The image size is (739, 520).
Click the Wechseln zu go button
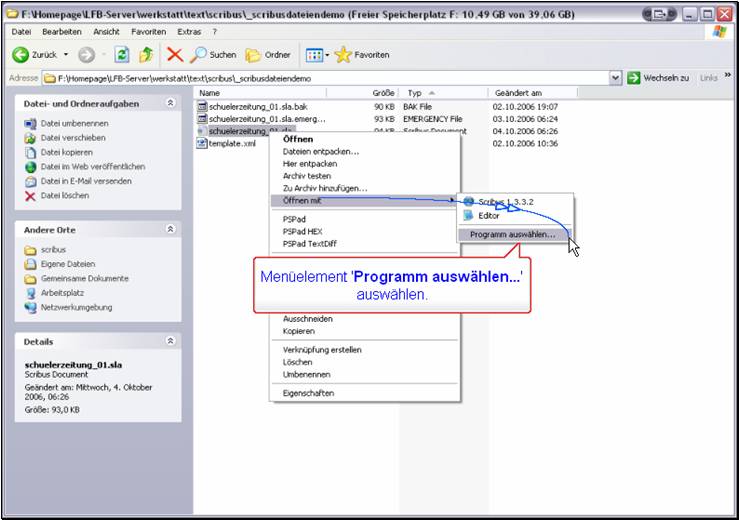pos(658,78)
